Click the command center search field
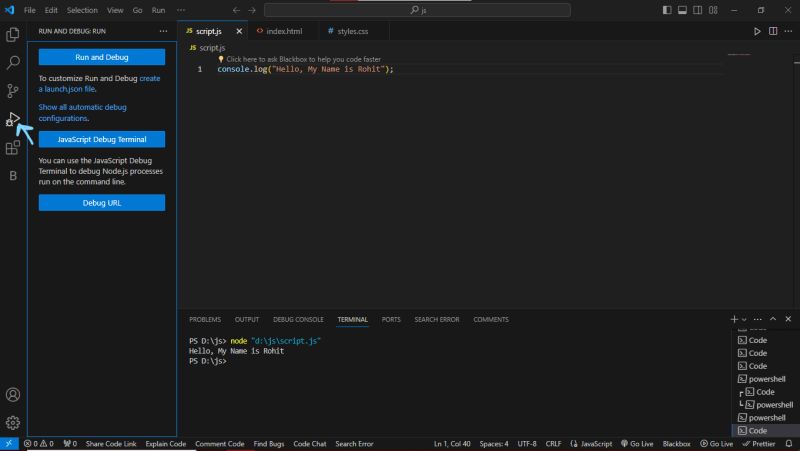The height and width of the screenshot is (451, 800). [417, 10]
